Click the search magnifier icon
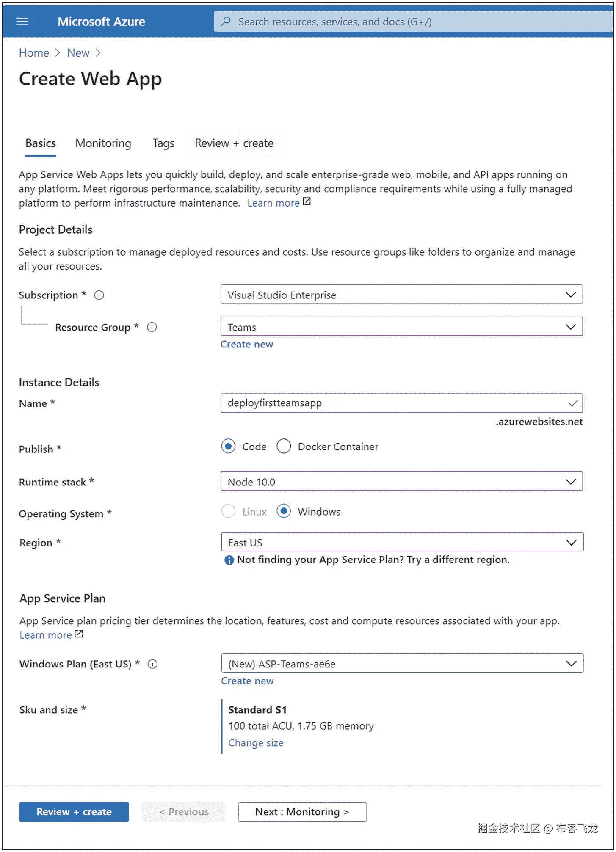Image resolution: width=616 pixels, height=852 pixels. point(226,22)
